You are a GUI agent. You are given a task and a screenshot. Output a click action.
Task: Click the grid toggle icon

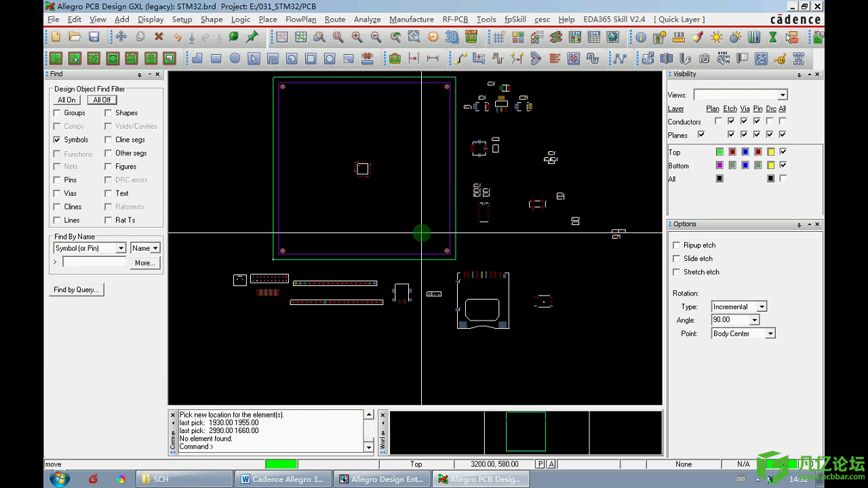[x=499, y=37]
